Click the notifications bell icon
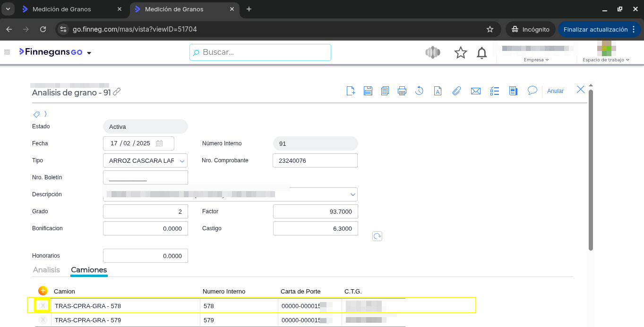 (481, 53)
